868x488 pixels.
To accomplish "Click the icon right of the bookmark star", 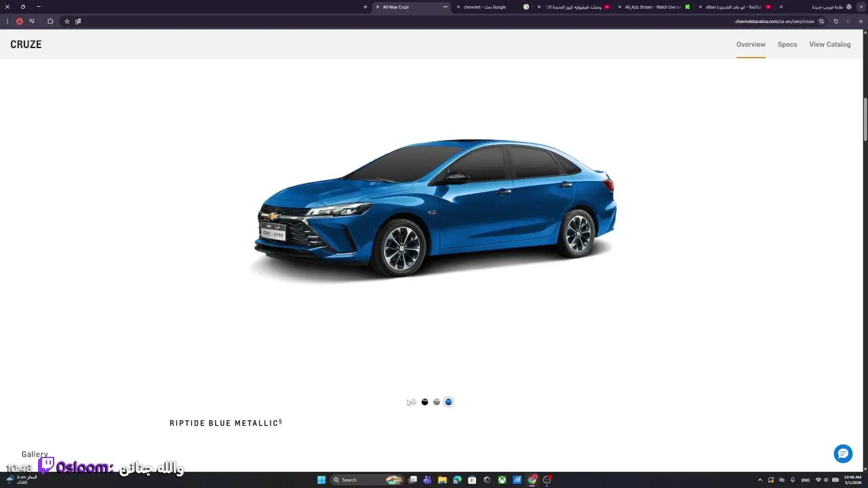I will click(x=78, y=21).
